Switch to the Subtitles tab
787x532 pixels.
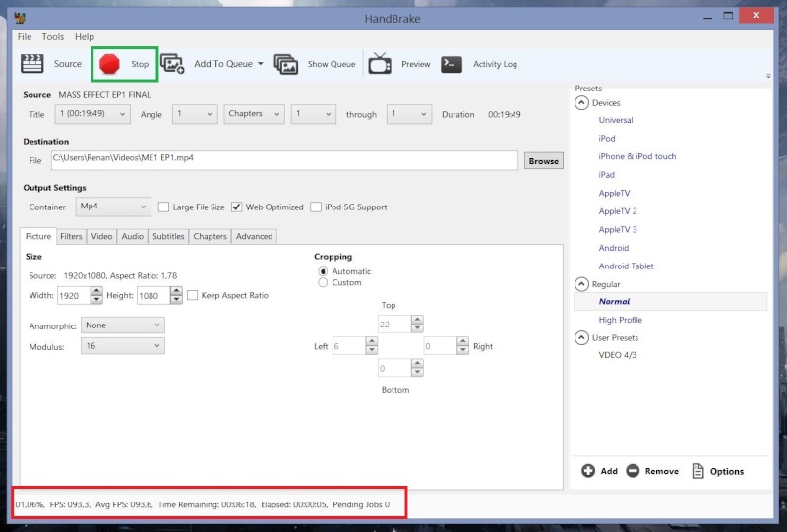pos(168,236)
